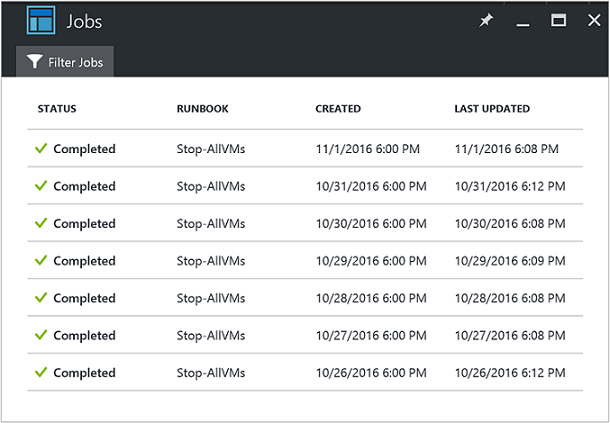The image size is (610, 423).
Task: Click the funnel filter icon
Action: (35, 62)
